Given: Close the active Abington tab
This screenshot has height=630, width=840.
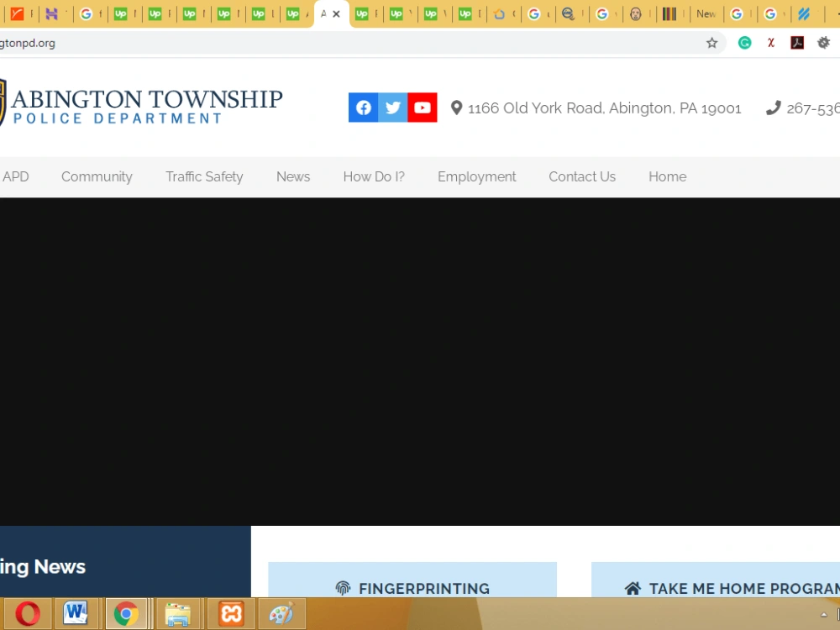Looking at the screenshot, I should pyautogui.click(x=337, y=14).
